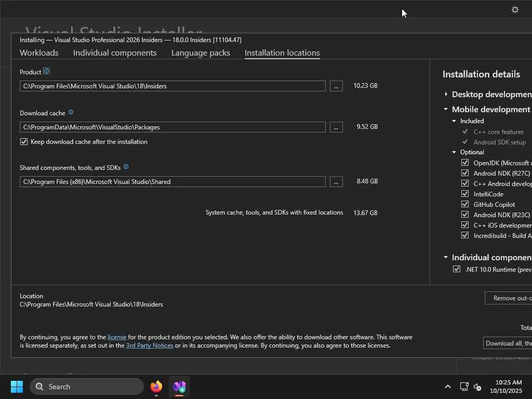Click the '10.23 GB' product size value

tap(365, 86)
